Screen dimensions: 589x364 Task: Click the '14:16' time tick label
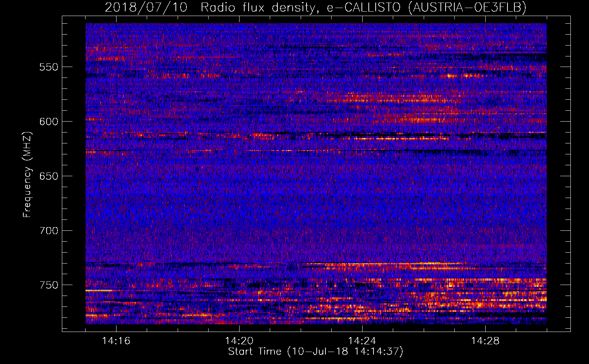tap(116, 341)
